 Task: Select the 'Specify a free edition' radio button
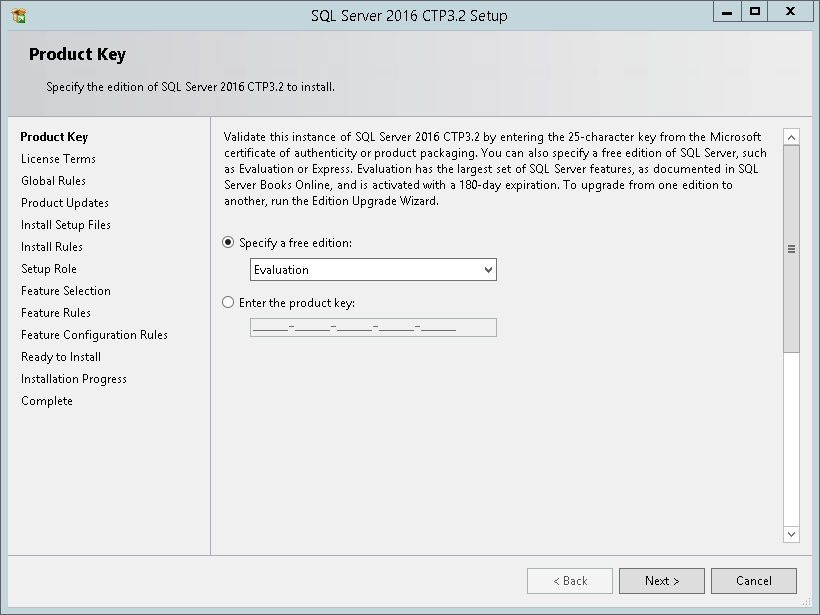[x=228, y=243]
